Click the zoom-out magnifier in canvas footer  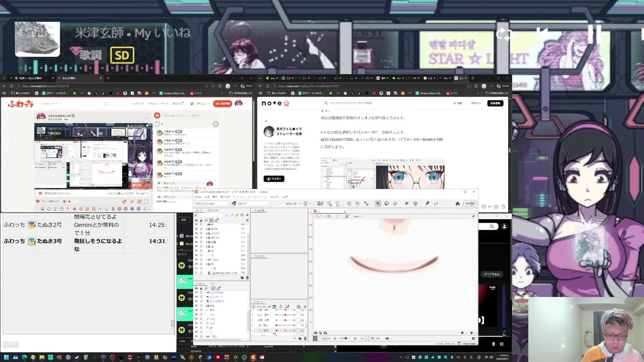335,338
